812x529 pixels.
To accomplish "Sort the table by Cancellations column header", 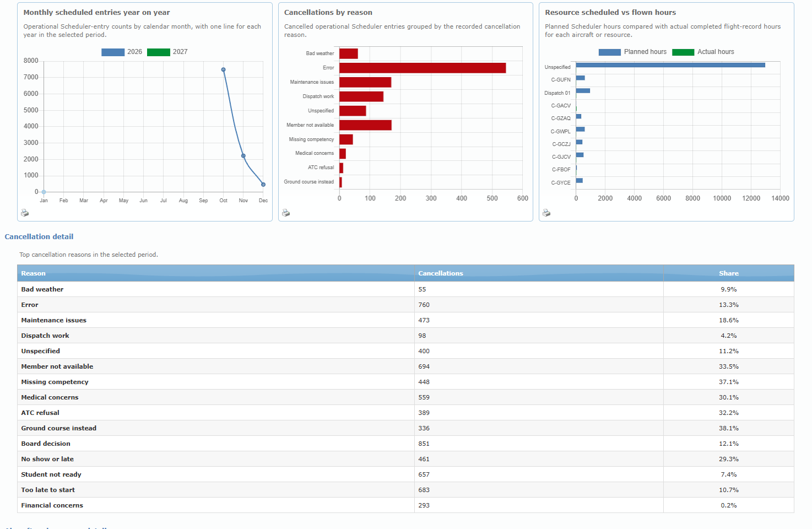I will (539, 273).
